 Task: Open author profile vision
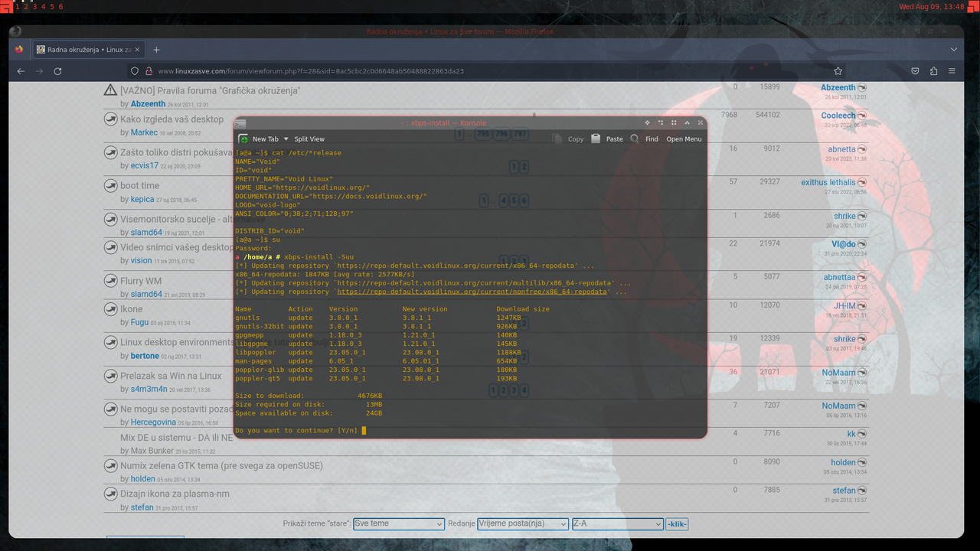tap(141, 260)
